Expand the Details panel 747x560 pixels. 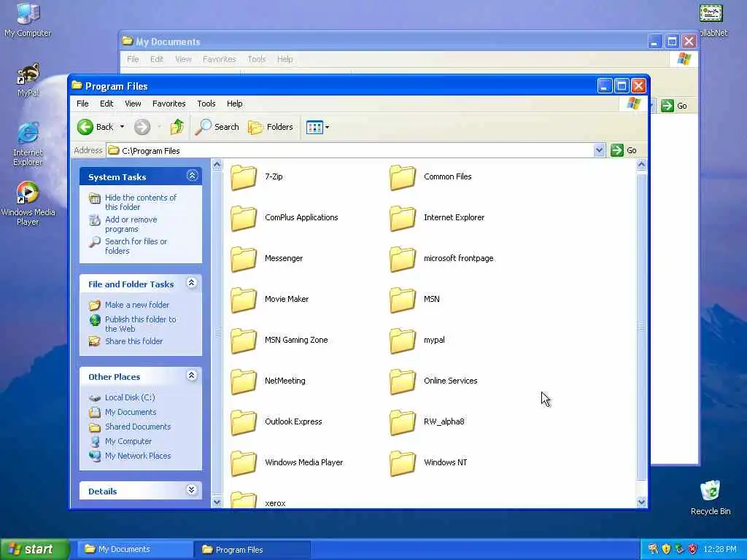192,490
